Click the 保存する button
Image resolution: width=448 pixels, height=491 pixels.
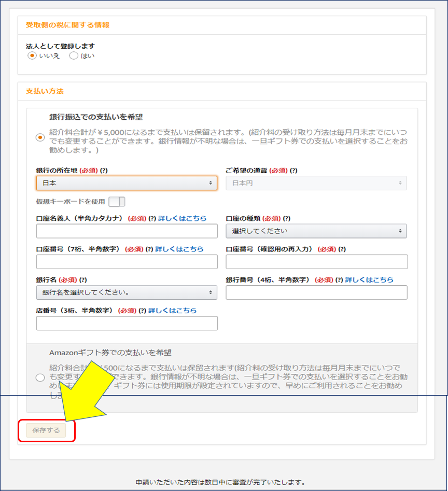47,430
